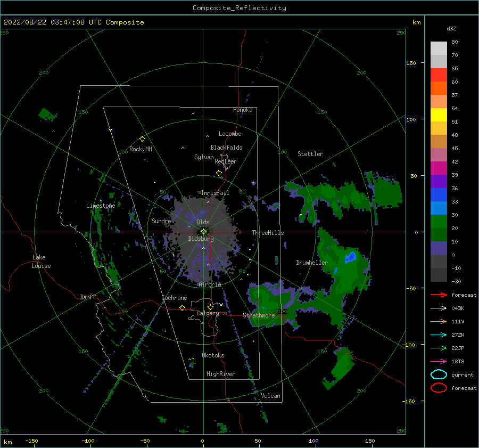Click the yellow radar-site diamond near Didsbury
This screenshot has width=479, height=448.
203,232
